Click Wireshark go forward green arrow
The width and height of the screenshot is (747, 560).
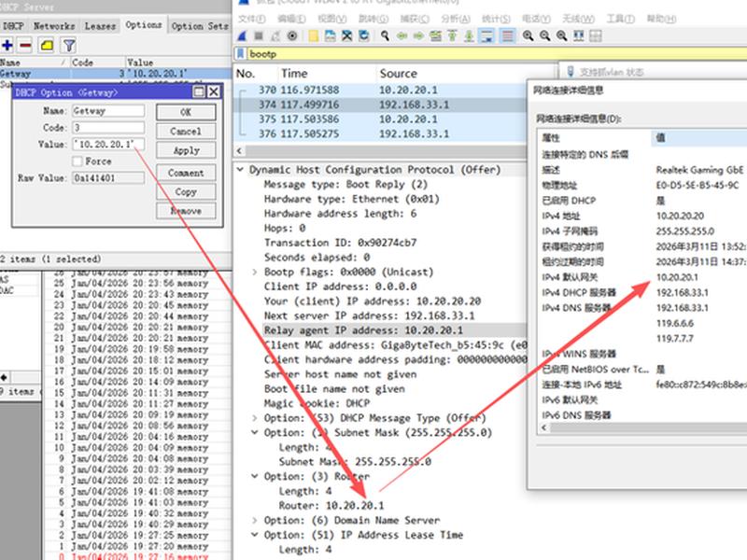click(418, 35)
